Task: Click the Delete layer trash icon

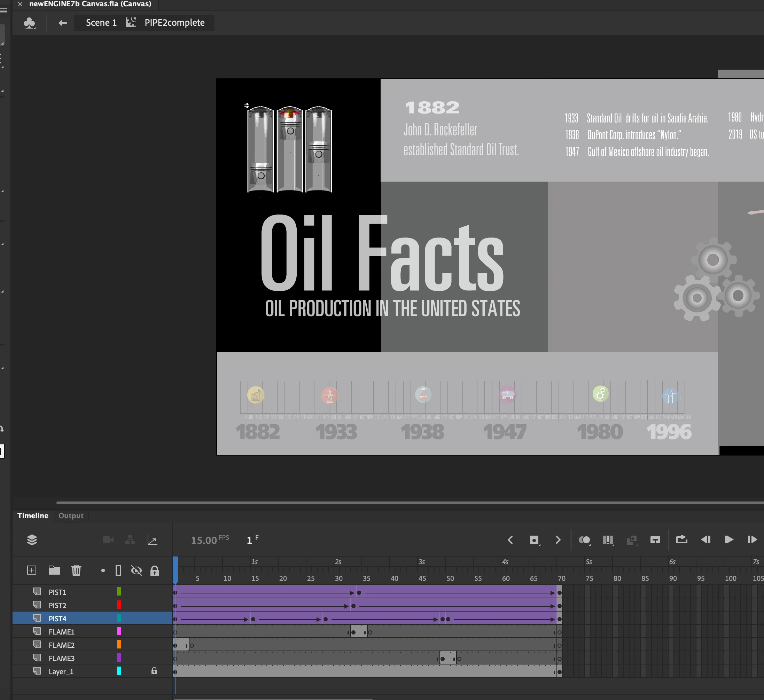Action: pyautogui.click(x=76, y=570)
